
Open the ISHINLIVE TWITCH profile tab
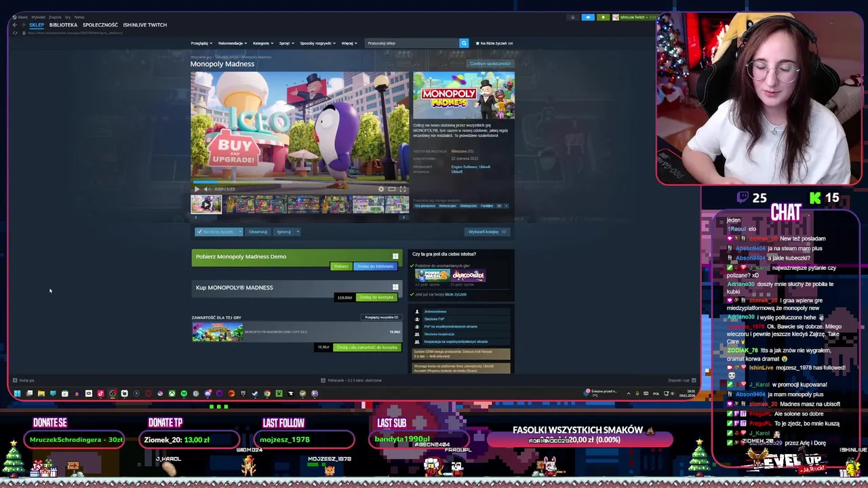[144, 25]
